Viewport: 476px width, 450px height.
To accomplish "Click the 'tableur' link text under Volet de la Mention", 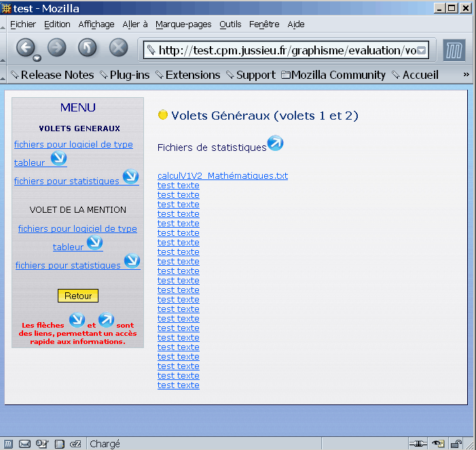I will [68, 247].
